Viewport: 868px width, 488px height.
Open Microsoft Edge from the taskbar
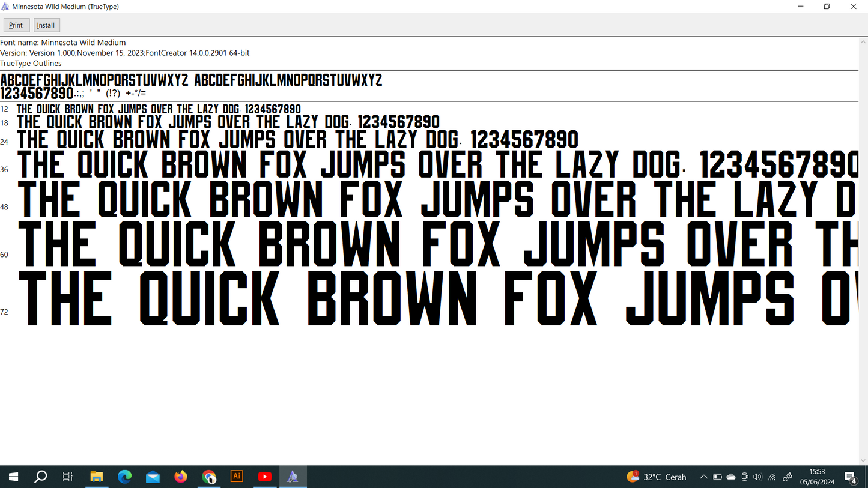(124, 477)
